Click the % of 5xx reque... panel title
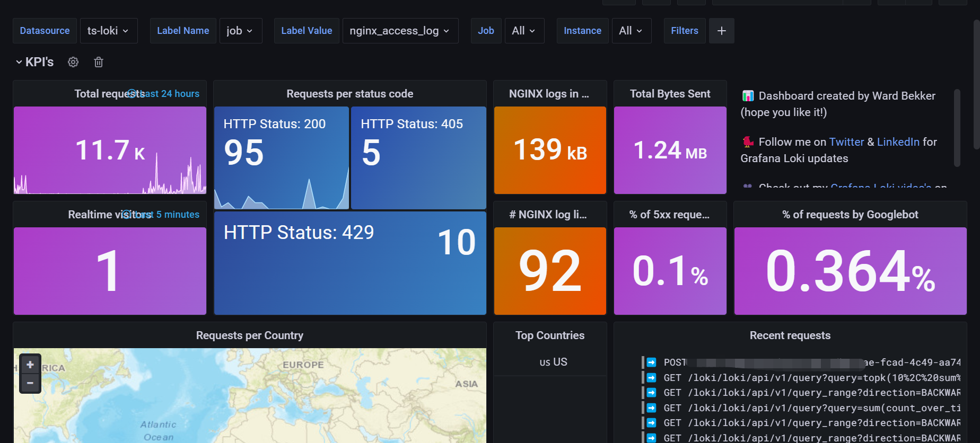 pos(669,215)
